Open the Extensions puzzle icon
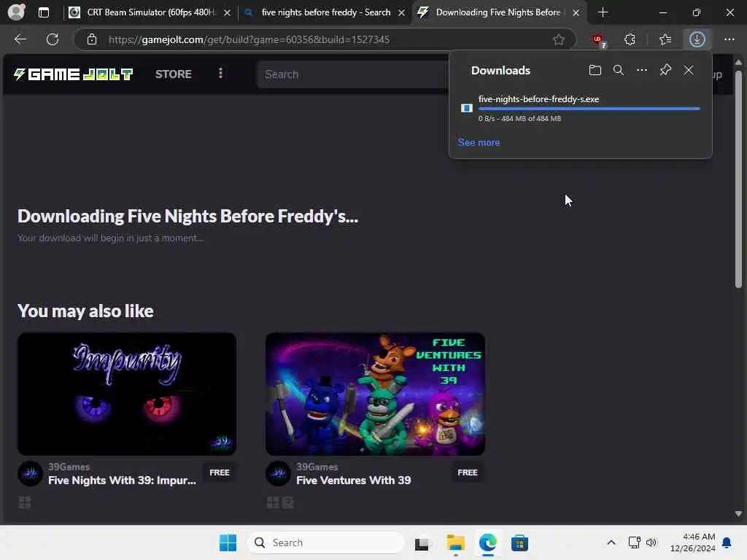747x560 pixels. (630, 39)
